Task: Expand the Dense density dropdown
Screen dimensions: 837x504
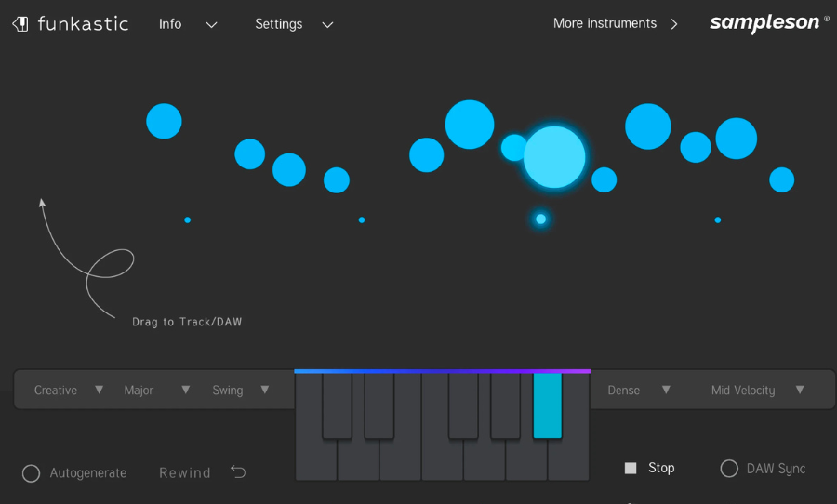Action: (x=638, y=391)
